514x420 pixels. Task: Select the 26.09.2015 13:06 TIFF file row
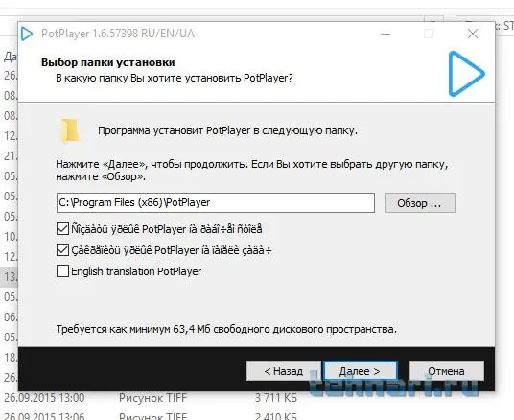(151, 416)
